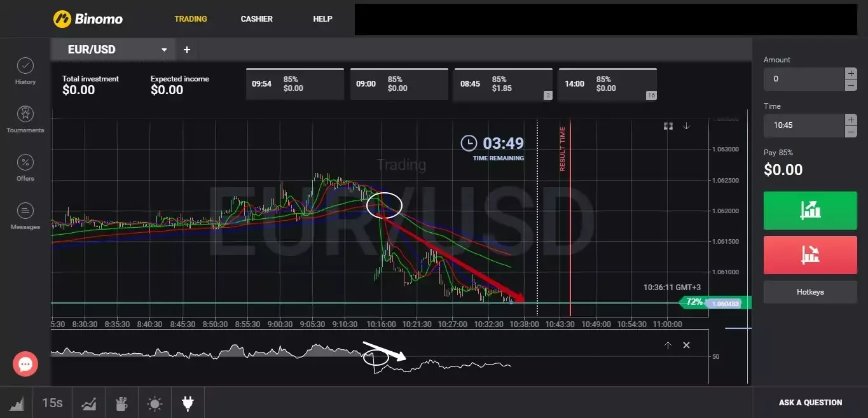The height and width of the screenshot is (418, 868).
Task: Click the 72% current price tag
Action: click(x=694, y=302)
